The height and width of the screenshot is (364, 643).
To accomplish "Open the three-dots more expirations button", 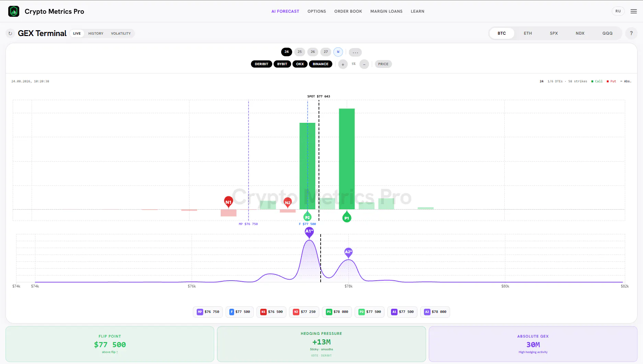I will tap(355, 52).
